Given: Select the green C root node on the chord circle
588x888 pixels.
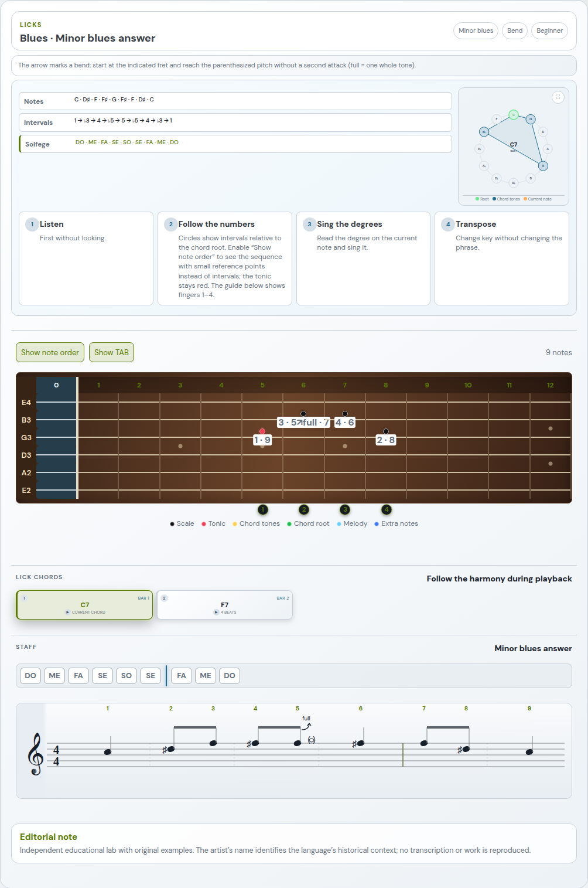Looking at the screenshot, I should [x=514, y=115].
